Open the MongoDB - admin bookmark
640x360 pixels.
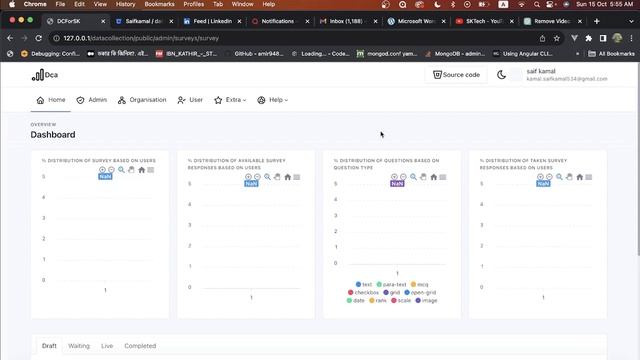[455, 53]
